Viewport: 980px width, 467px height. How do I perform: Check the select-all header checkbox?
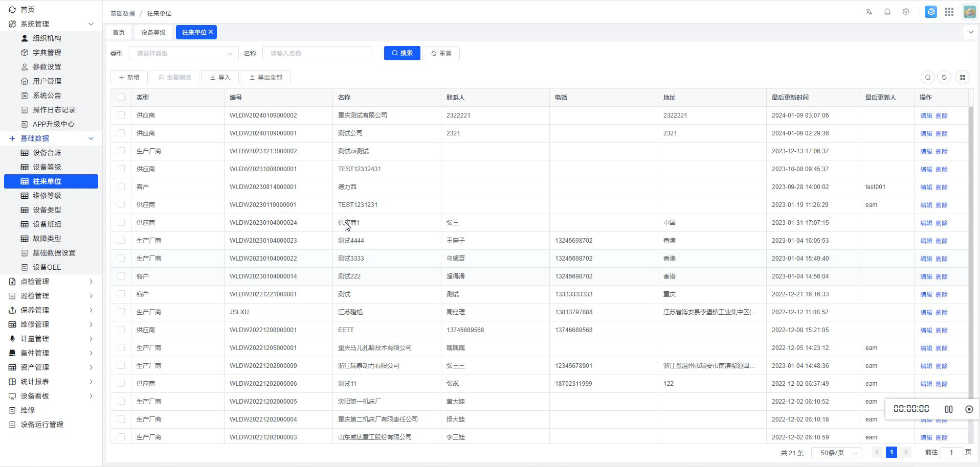click(x=121, y=97)
